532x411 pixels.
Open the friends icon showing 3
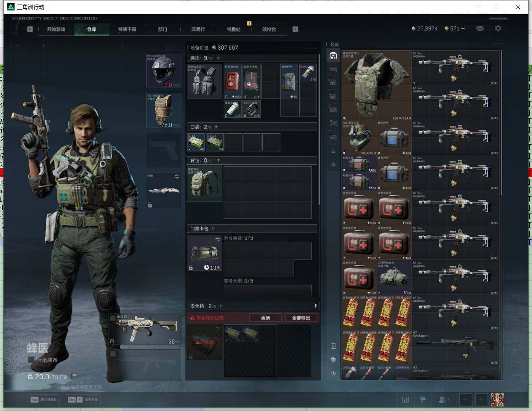444,400
